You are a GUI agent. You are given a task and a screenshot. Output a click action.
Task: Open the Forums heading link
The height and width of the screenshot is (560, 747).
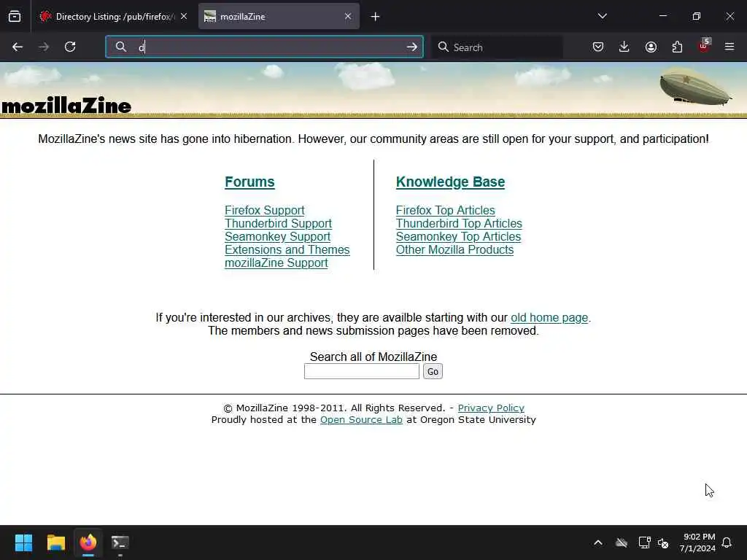click(x=249, y=182)
